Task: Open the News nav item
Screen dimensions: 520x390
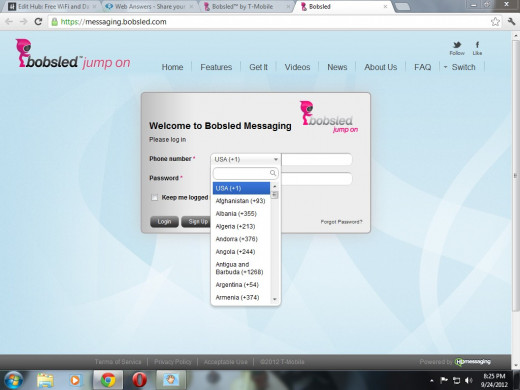Action: point(337,67)
